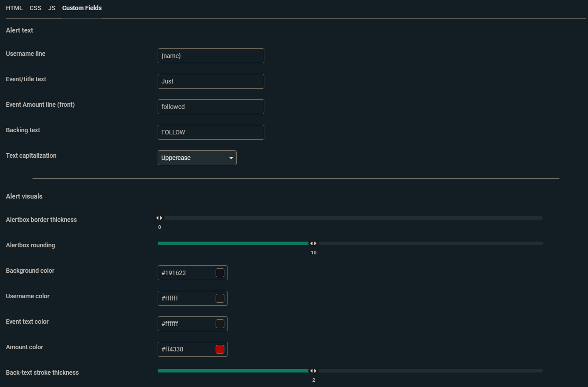
Task: Click the Username line label
Action: click(x=25, y=54)
